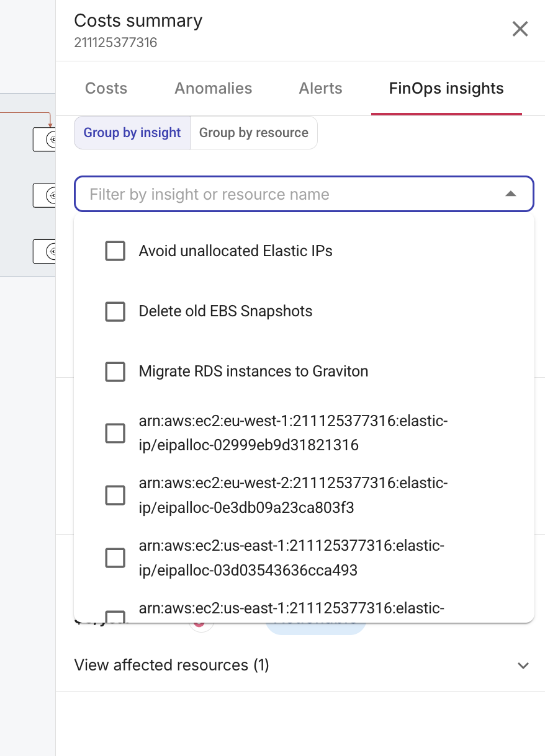Click the eipalloc-03d03543636cca493 ARN text
Image resolution: width=545 pixels, height=756 pixels.
292,558
